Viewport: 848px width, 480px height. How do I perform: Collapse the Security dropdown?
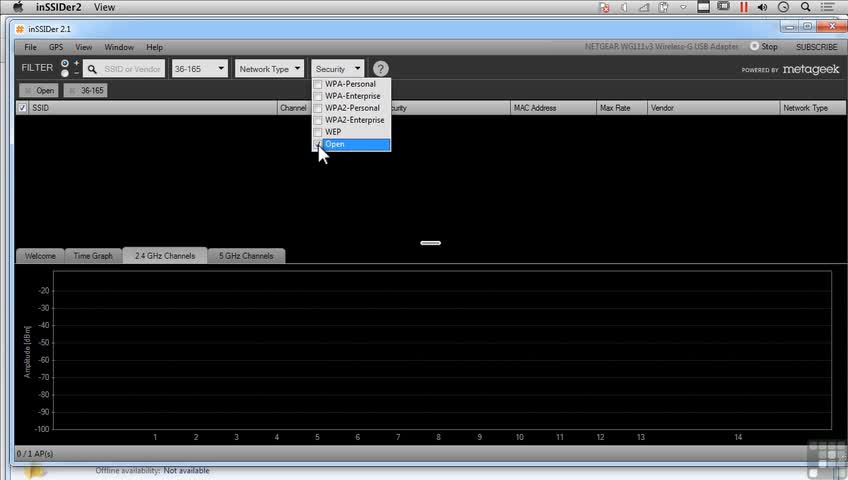337,69
